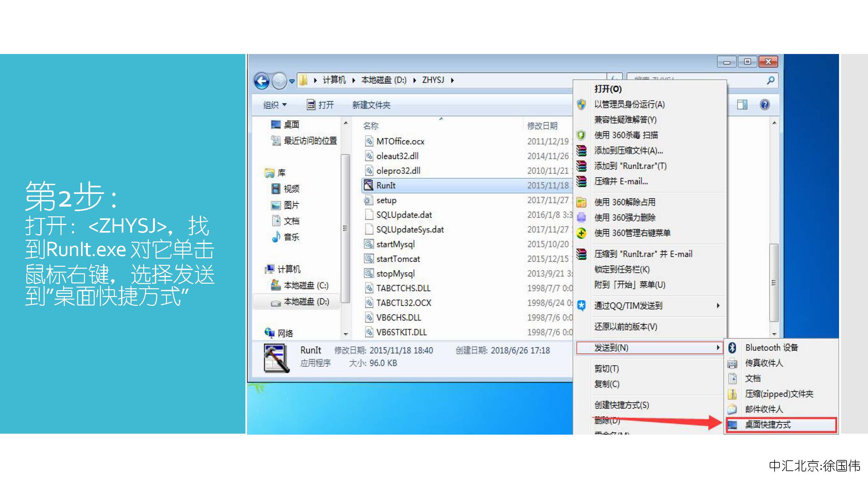The height and width of the screenshot is (488, 868).
Task: Click the 打开 toolbar button
Action: pyautogui.click(x=321, y=105)
